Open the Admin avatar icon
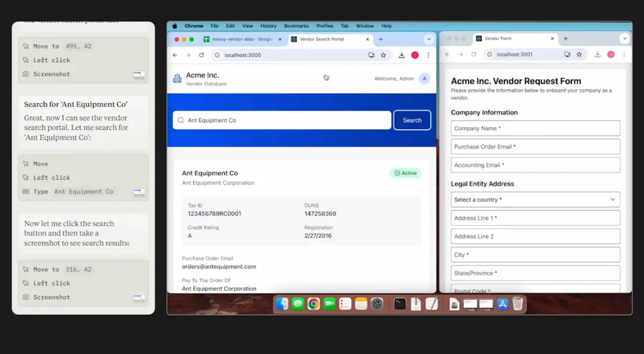The height and width of the screenshot is (354, 644). (424, 78)
